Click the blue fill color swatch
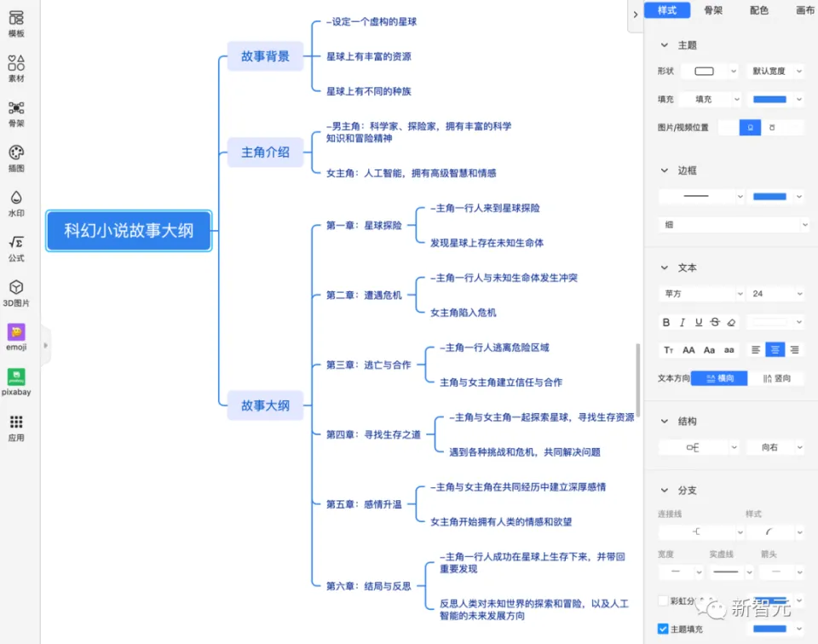Viewport: 818px width, 644px height. [x=769, y=99]
